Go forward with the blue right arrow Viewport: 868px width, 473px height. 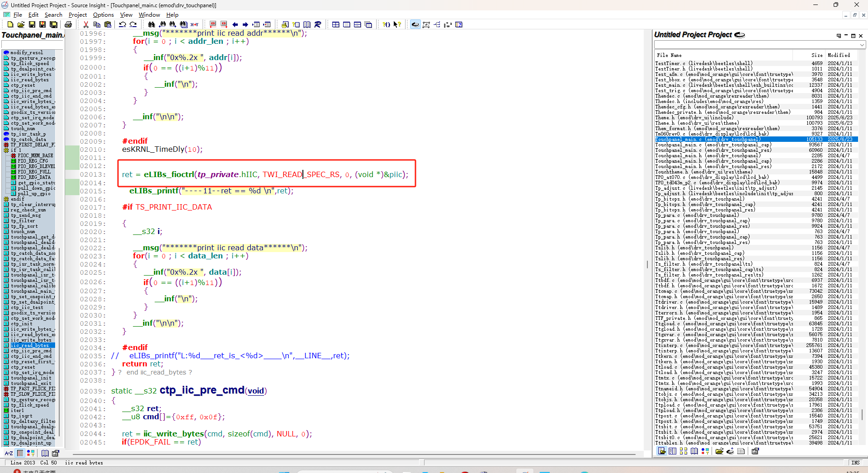245,24
